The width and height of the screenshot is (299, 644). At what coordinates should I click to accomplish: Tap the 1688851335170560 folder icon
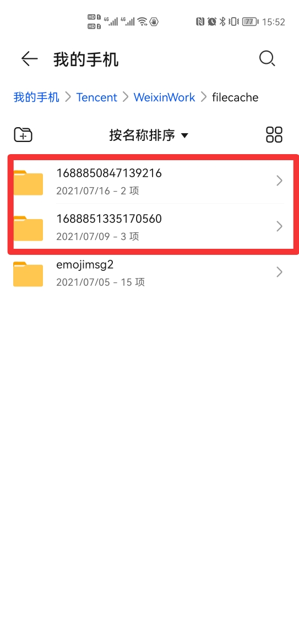(28, 228)
